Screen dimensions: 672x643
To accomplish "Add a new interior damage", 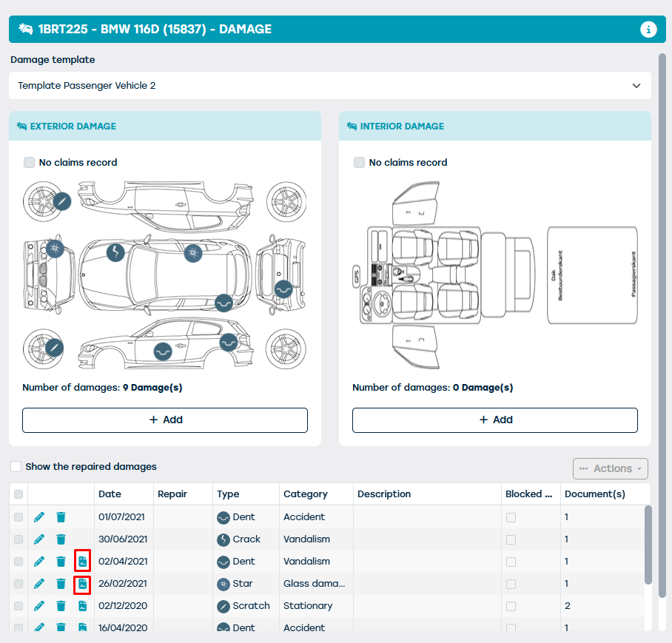I will pyautogui.click(x=495, y=420).
